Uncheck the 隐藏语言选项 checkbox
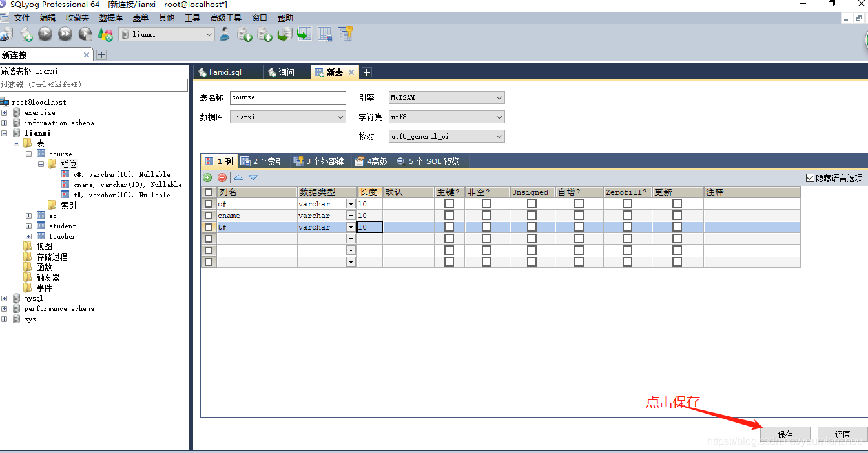Image resolution: width=868 pixels, height=453 pixels. (x=811, y=178)
